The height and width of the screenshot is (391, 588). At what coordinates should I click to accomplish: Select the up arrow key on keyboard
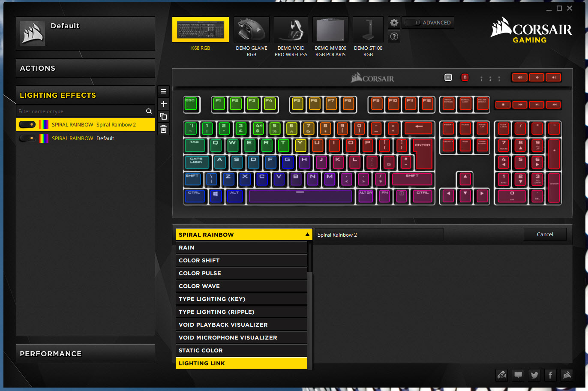[465, 179]
